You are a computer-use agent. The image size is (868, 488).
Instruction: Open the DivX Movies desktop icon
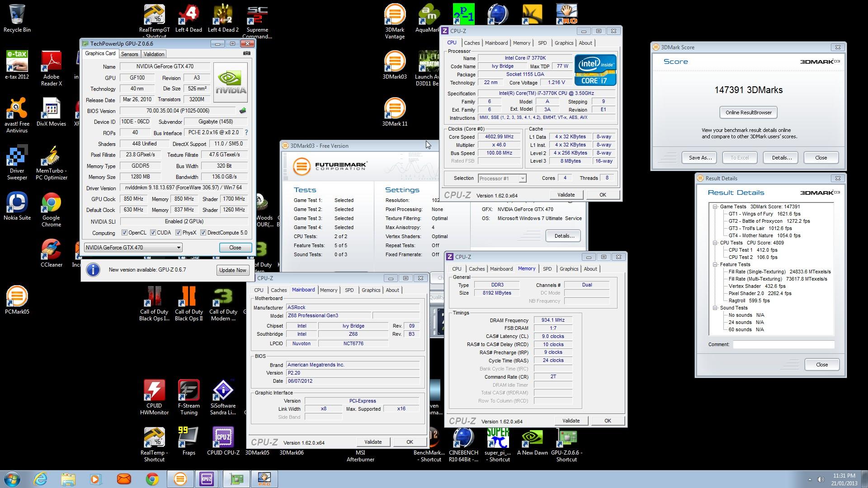coord(51,112)
